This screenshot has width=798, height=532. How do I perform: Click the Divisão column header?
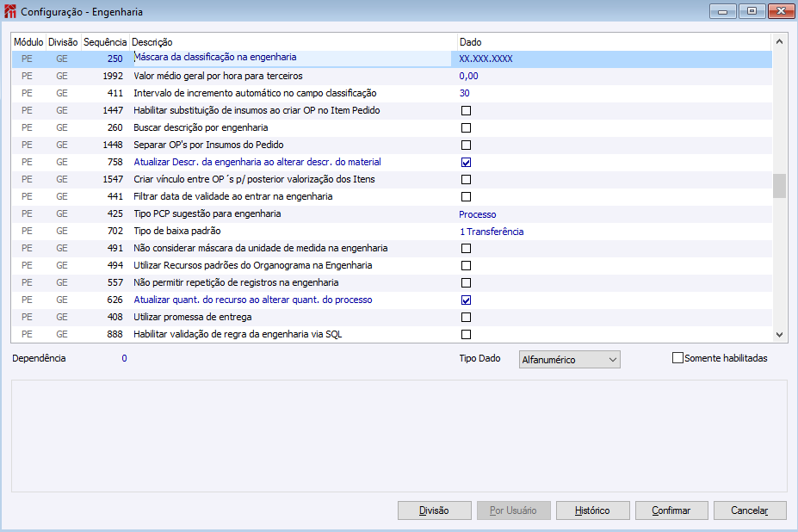(x=63, y=42)
